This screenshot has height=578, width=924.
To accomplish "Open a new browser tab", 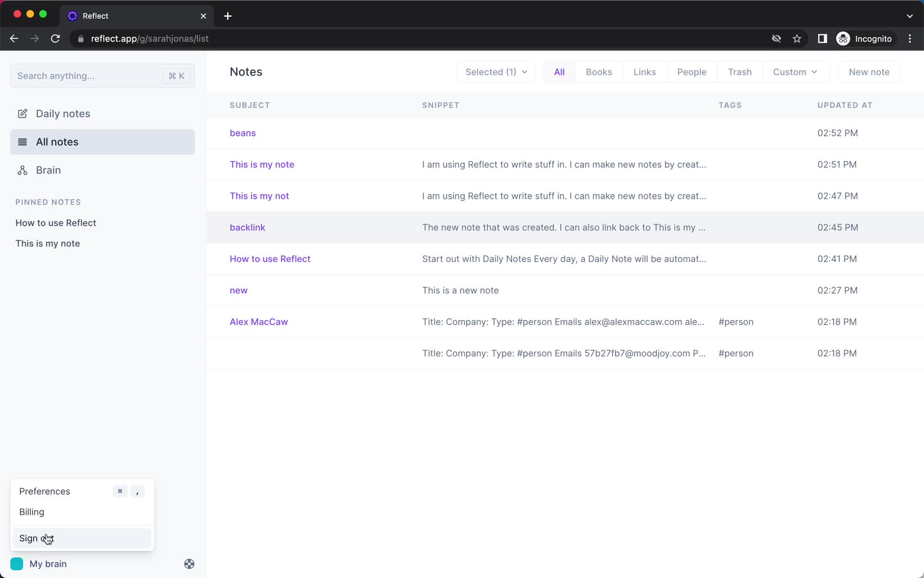I will click(228, 16).
